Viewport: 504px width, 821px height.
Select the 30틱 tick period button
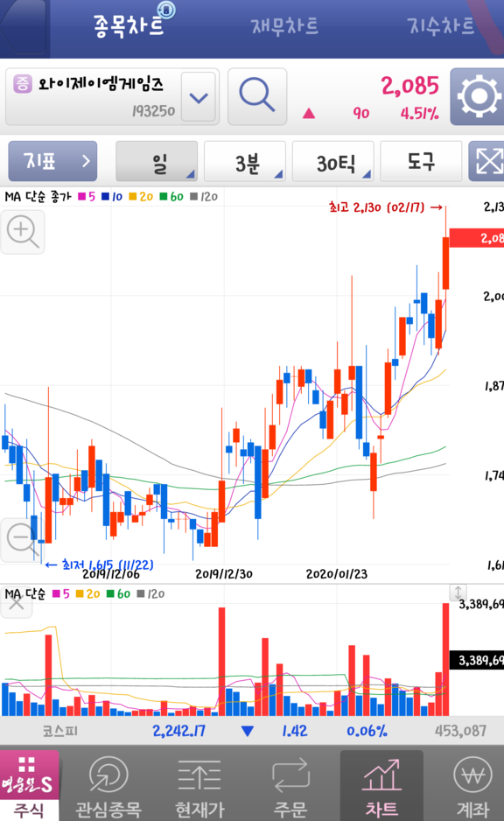[332, 161]
